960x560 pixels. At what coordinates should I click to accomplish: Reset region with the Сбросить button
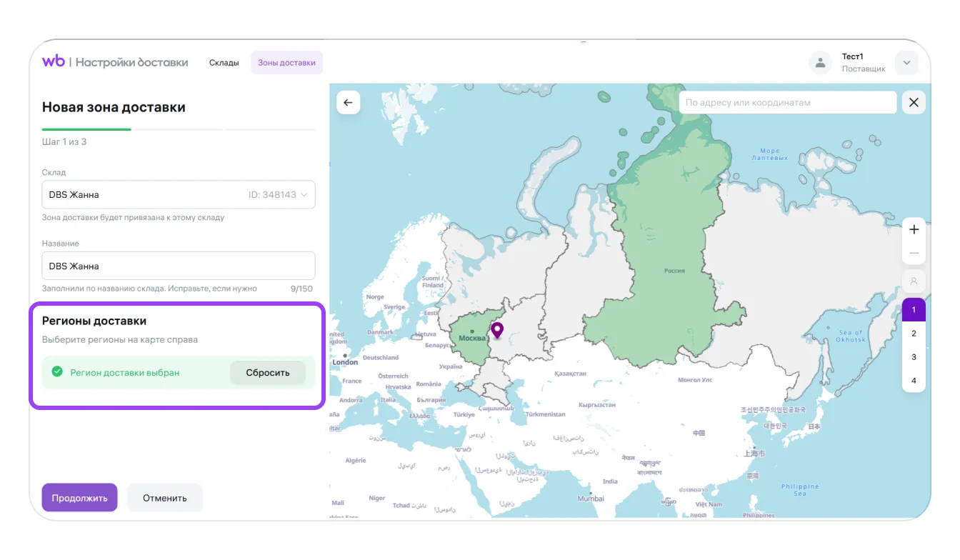268,373
